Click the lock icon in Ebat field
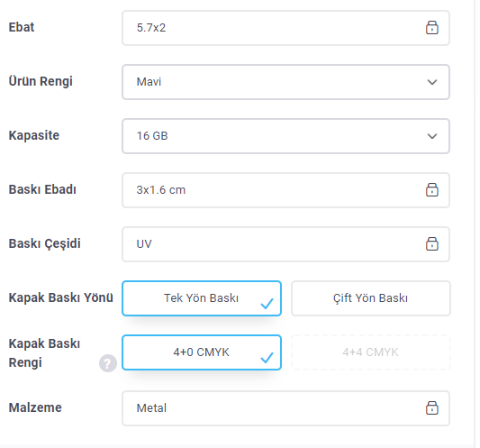480x448 pixels. [431, 28]
